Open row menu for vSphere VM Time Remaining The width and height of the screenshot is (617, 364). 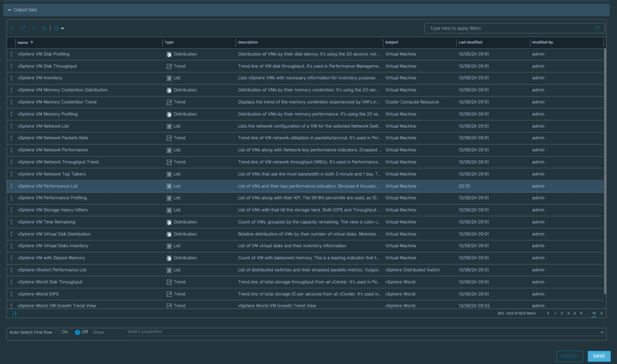point(11,222)
